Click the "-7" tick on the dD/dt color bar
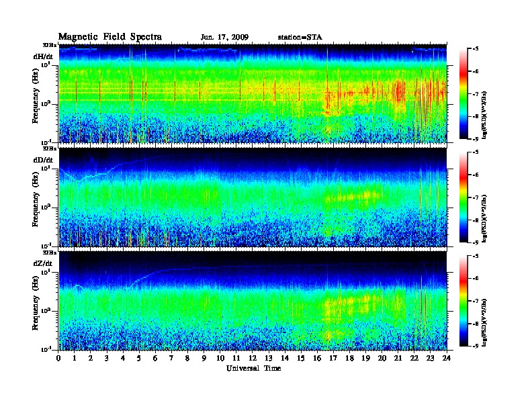This screenshot has height=411, width=532. (476, 197)
